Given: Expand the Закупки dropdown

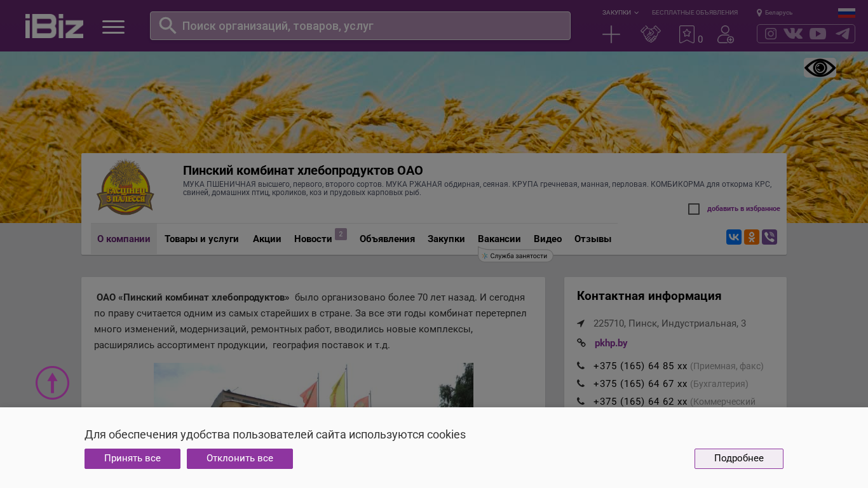Looking at the screenshot, I should pyautogui.click(x=620, y=13).
